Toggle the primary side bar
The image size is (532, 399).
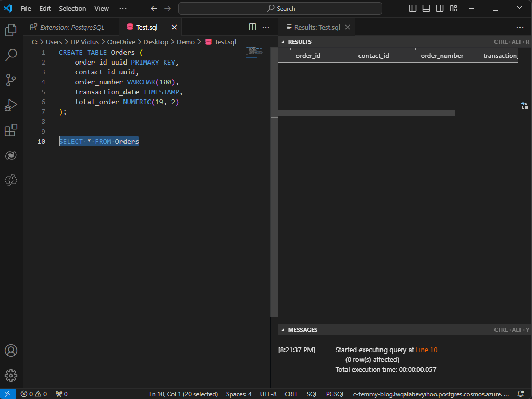(x=413, y=8)
